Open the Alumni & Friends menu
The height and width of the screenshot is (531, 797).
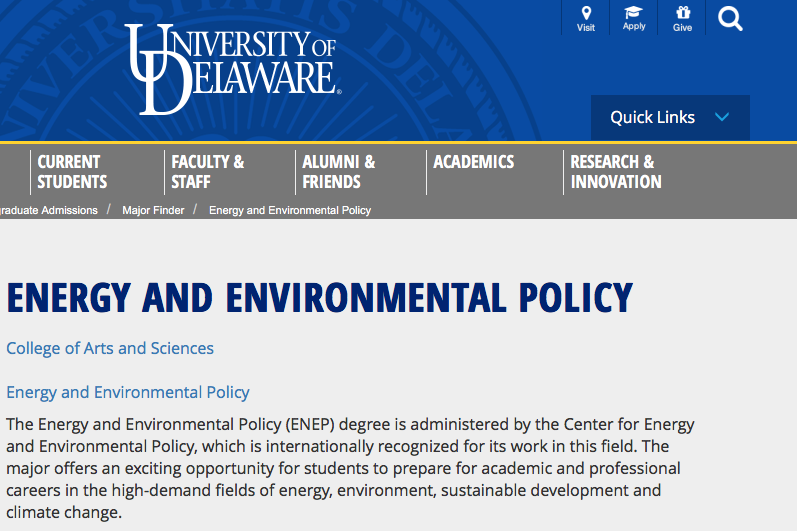click(x=339, y=172)
